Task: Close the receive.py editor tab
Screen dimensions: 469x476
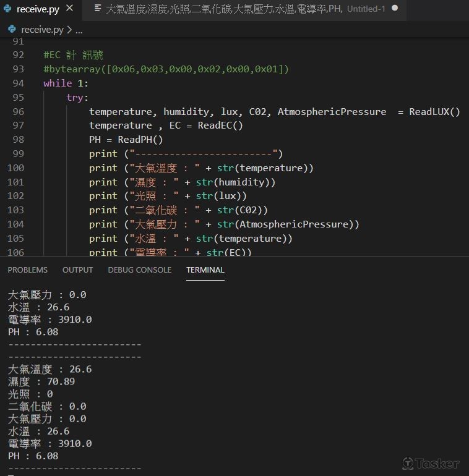Action: tap(69, 9)
